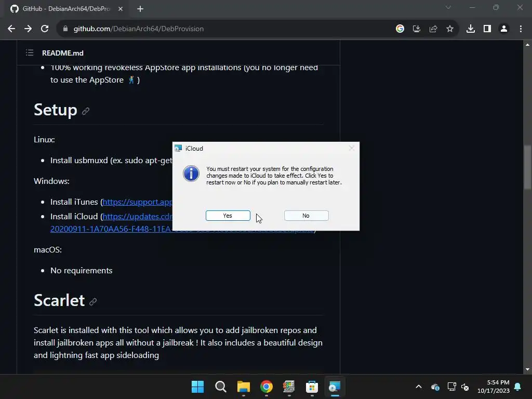532x399 pixels.
Task: Click the Setup heading text
Action: click(x=55, y=110)
